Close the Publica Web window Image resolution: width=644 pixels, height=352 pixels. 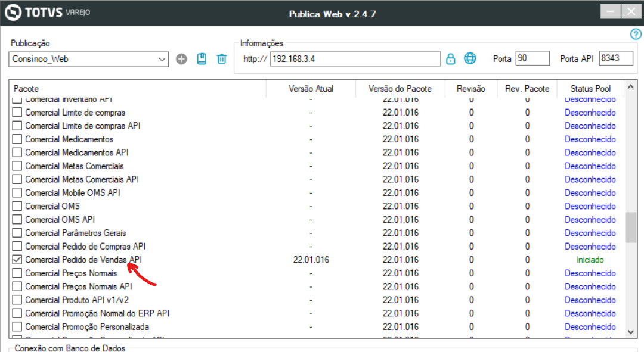(631, 11)
